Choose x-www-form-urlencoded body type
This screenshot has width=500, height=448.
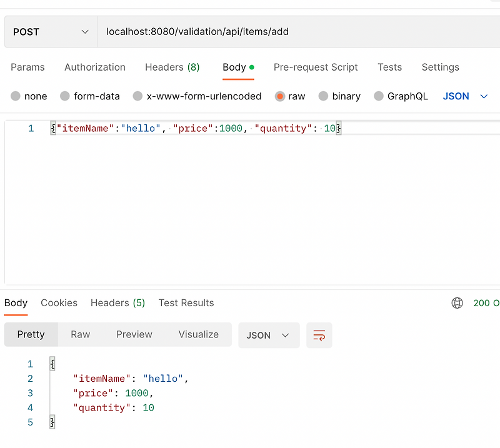[x=197, y=96]
